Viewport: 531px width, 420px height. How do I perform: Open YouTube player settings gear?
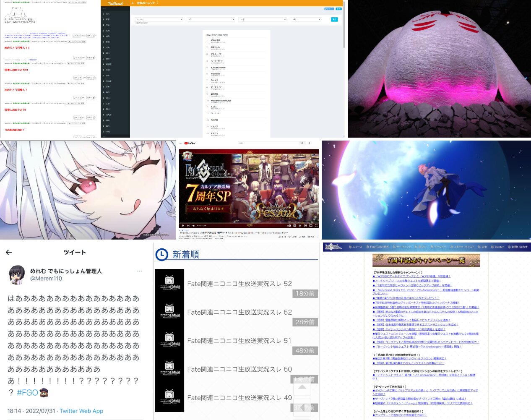pyautogui.click(x=299, y=225)
